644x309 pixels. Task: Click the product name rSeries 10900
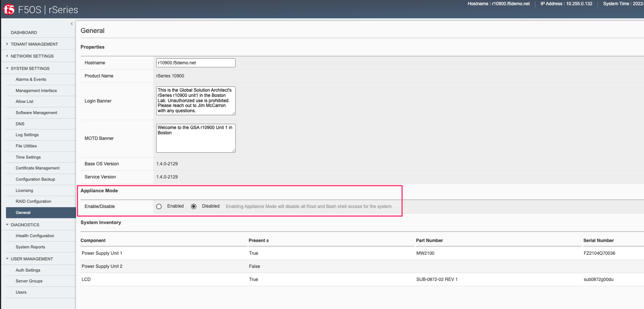click(x=170, y=76)
